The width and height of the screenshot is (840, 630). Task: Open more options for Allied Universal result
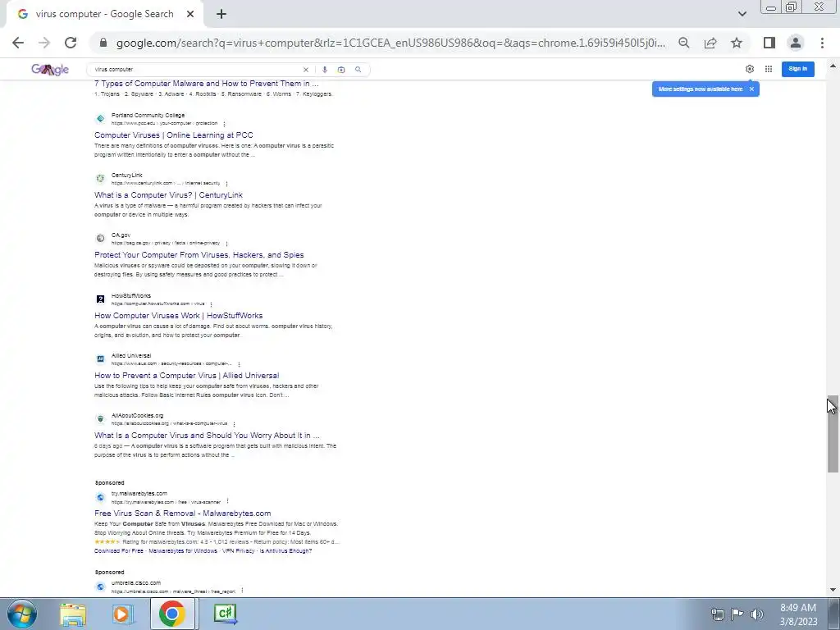(239, 364)
